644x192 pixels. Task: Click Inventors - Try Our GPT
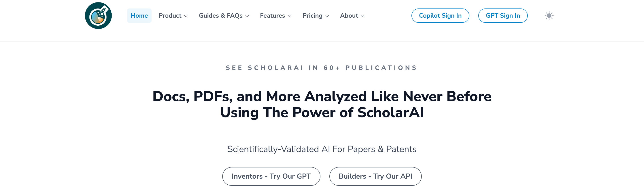click(271, 176)
